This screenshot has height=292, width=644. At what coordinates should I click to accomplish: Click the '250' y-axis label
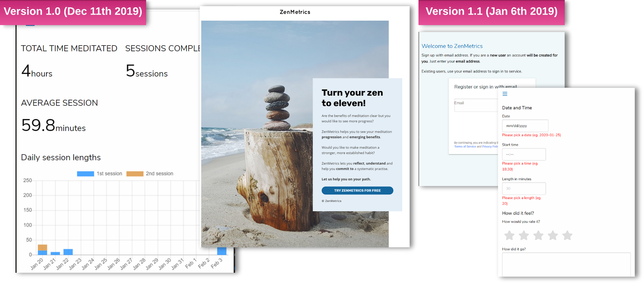pos(27,180)
